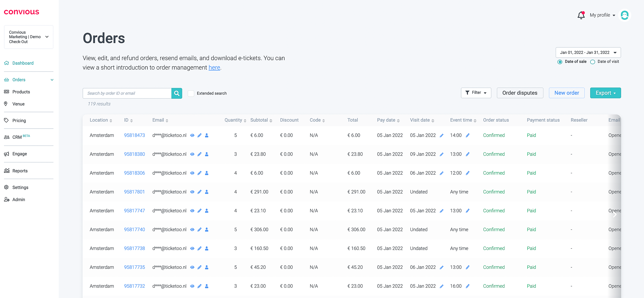
Task: Click the profile avatar icon
Action: (625, 15)
